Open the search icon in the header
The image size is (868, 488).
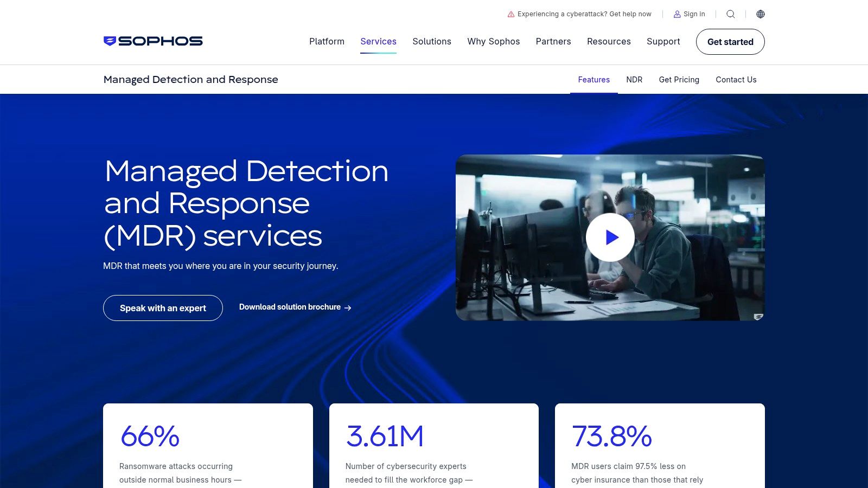731,14
